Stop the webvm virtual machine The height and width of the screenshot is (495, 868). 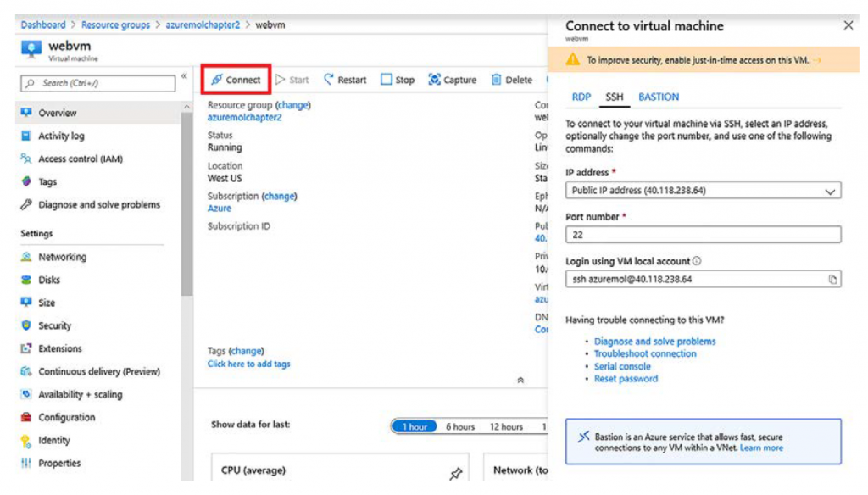click(397, 80)
